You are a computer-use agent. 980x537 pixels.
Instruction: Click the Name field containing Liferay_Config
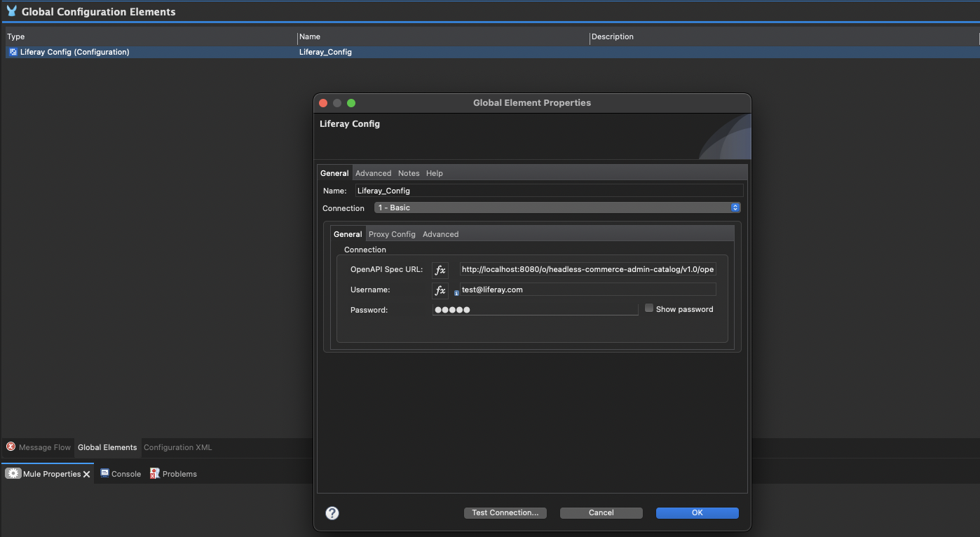[549, 191]
